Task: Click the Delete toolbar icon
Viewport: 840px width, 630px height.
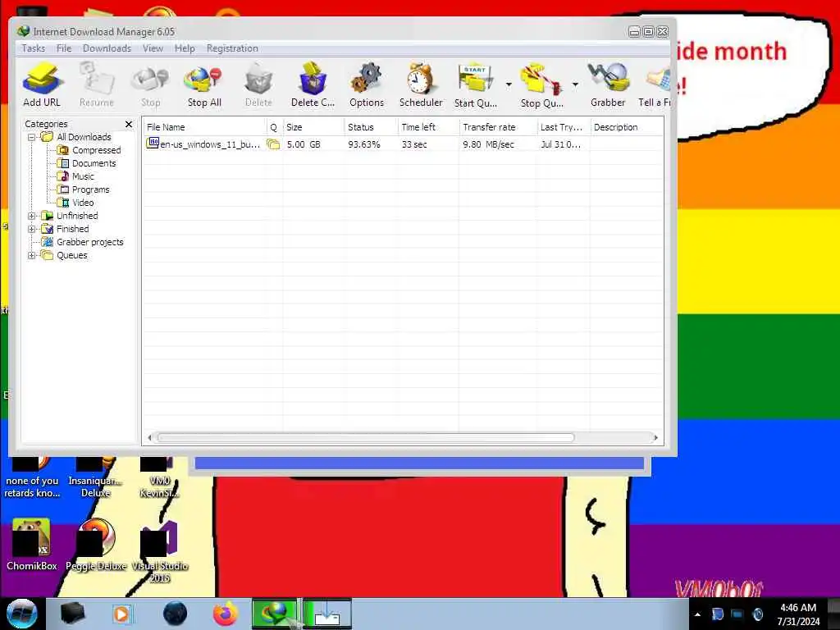Action: click(x=258, y=84)
